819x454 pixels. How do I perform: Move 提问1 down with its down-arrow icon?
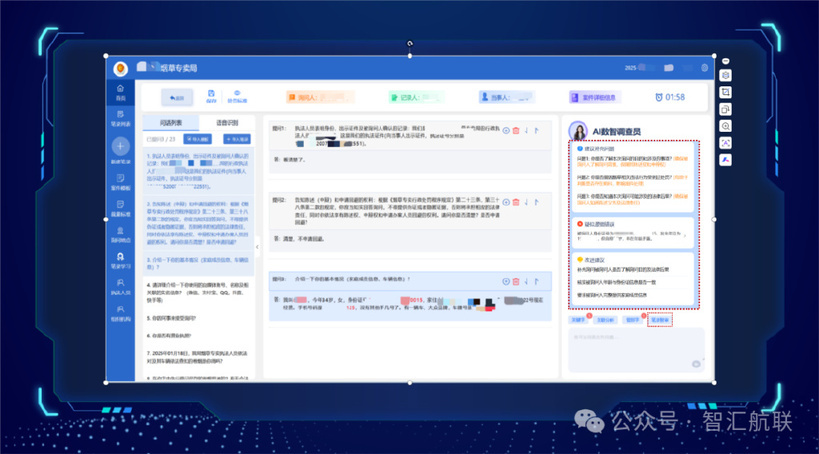tap(526, 131)
